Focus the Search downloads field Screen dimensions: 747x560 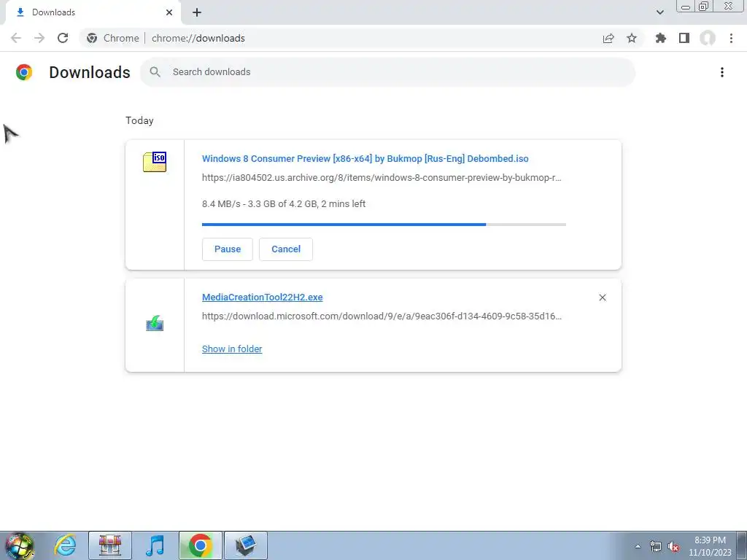[387, 72]
